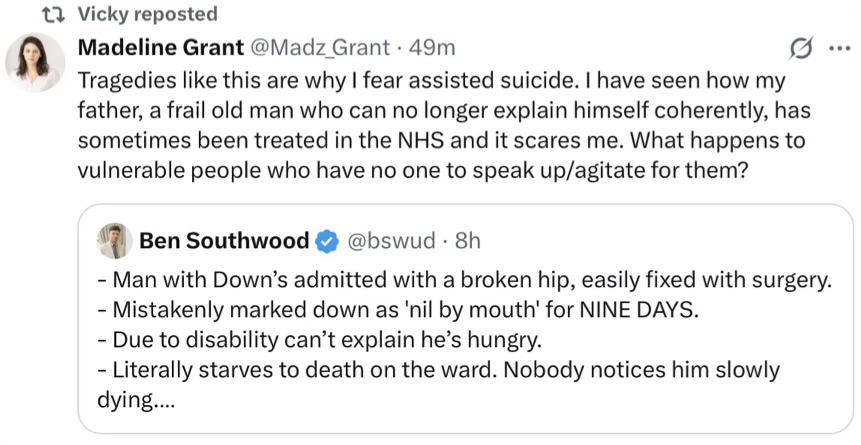The image size is (861, 445).
Task: Open the Grok actions icon on Madeline's post
Action: (800, 48)
